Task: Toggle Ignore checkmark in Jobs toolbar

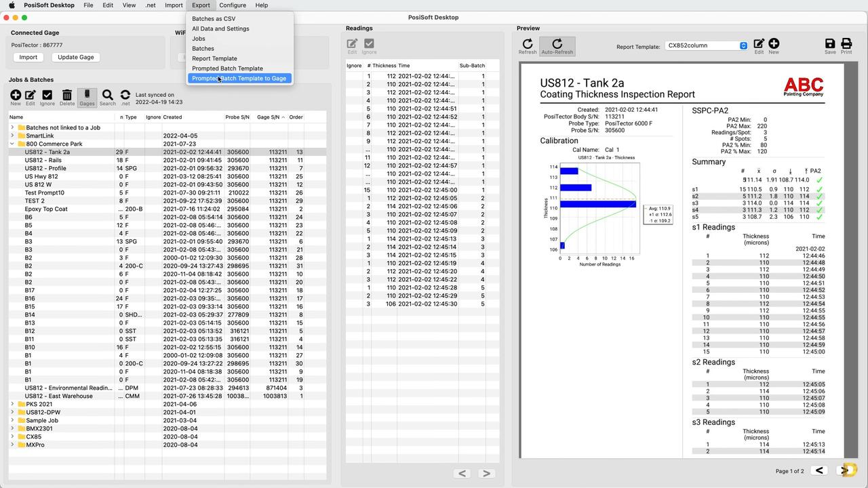Action: coord(47,97)
